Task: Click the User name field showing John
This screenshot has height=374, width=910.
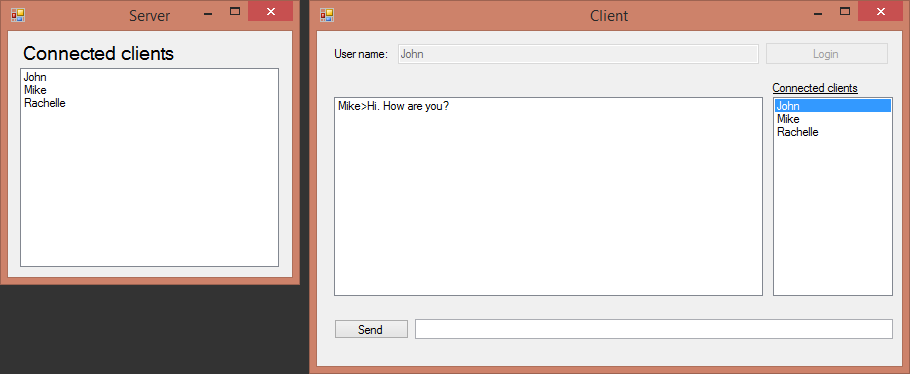Action: click(x=578, y=54)
